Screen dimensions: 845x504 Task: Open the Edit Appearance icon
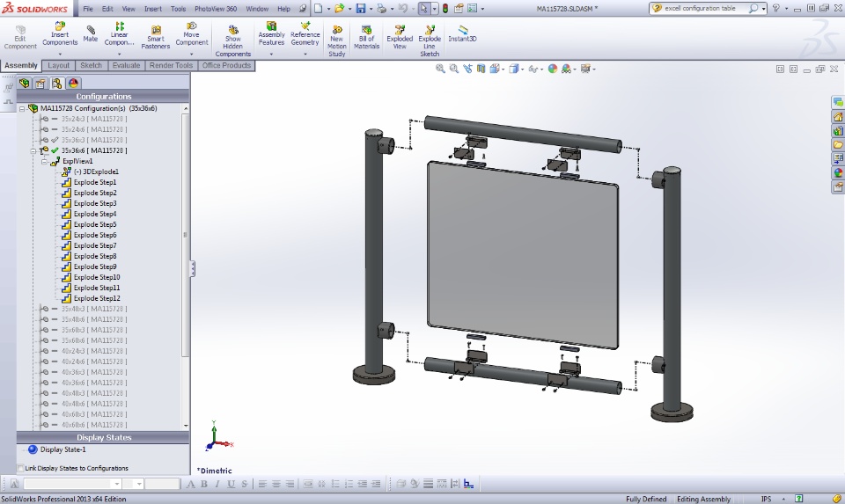(x=553, y=69)
